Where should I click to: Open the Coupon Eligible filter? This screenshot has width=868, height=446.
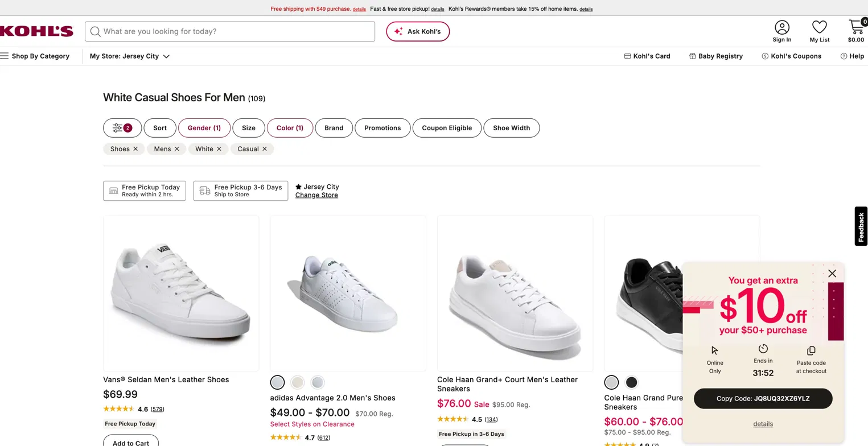point(447,128)
